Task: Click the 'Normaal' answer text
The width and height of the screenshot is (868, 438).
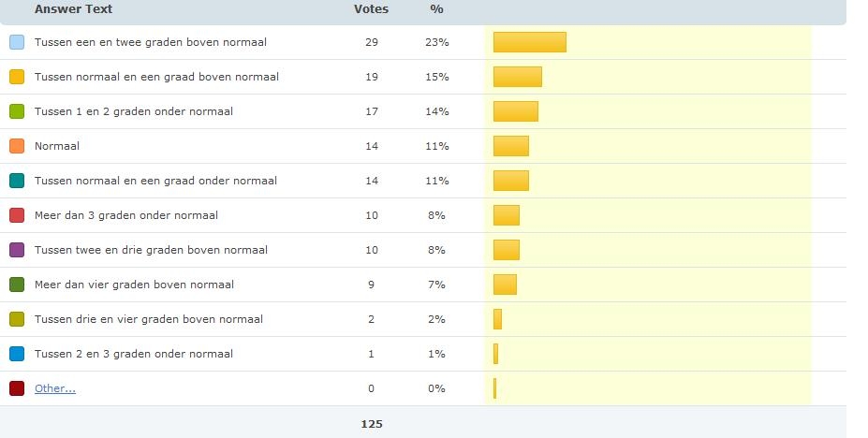Action: click(x=57, y=146)
